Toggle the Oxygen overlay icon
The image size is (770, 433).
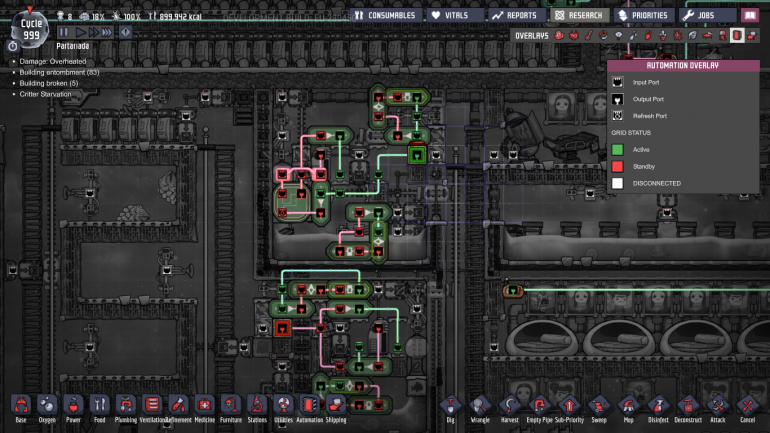point(559,35)
